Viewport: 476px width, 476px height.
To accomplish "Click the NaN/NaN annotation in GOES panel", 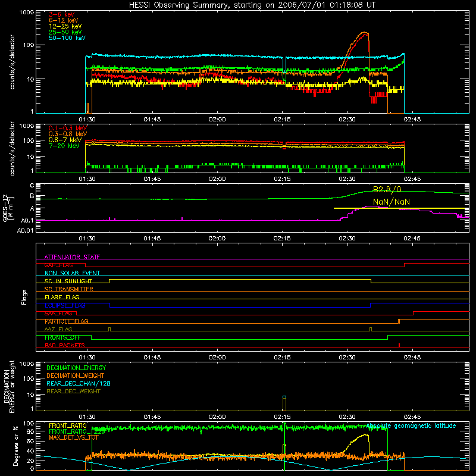I will click(392, 202).
